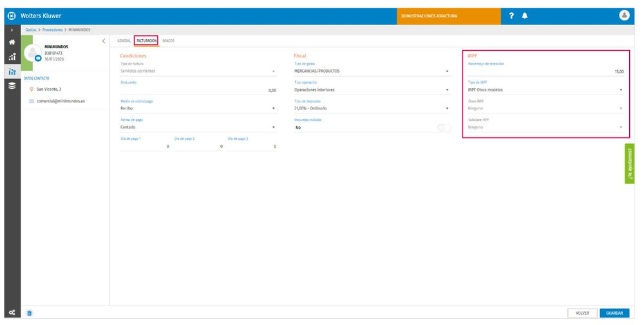The width and height of the screenshot is (644, 325).
Task: Switch to the GENERAL tab
Action: (x=124, y=41)
